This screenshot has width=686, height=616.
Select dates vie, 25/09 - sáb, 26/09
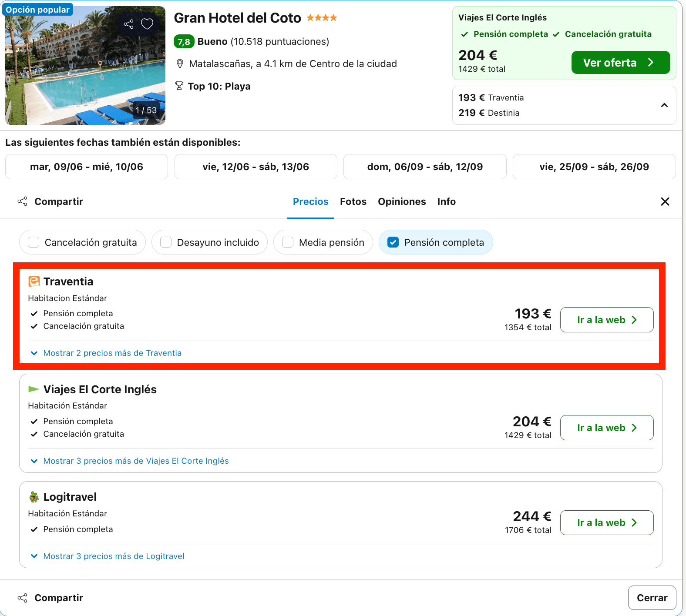[x=594, y=167]
